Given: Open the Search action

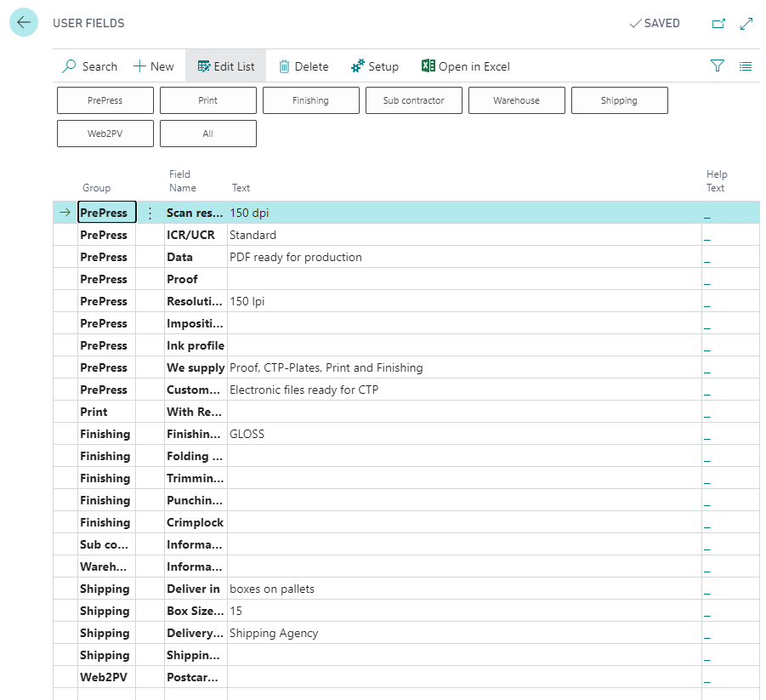Looking at the screenshot, I should [90, 66].
